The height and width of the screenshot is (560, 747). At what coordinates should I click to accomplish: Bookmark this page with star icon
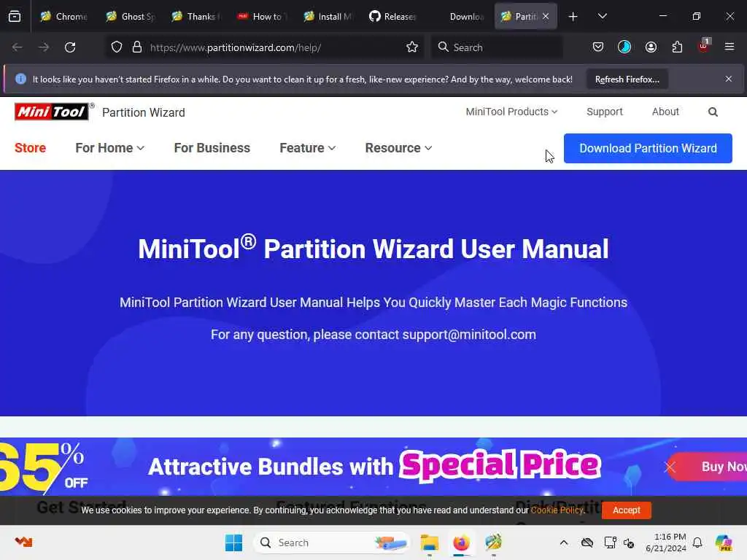pyautogui.click(x=412, y=47)
